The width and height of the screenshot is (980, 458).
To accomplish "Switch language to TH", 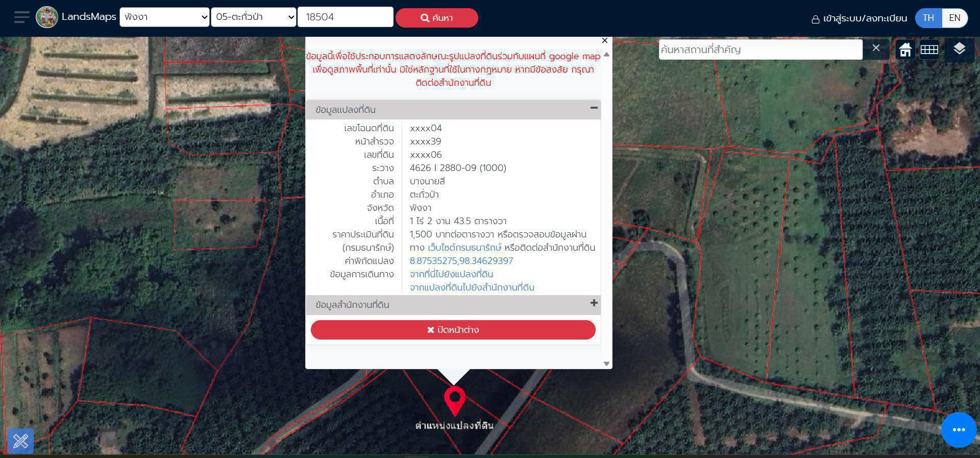I will tap(928, 18).
